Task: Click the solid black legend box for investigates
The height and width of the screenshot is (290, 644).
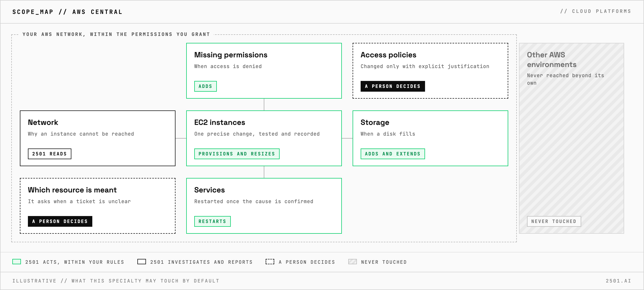Action: [142, 262]
